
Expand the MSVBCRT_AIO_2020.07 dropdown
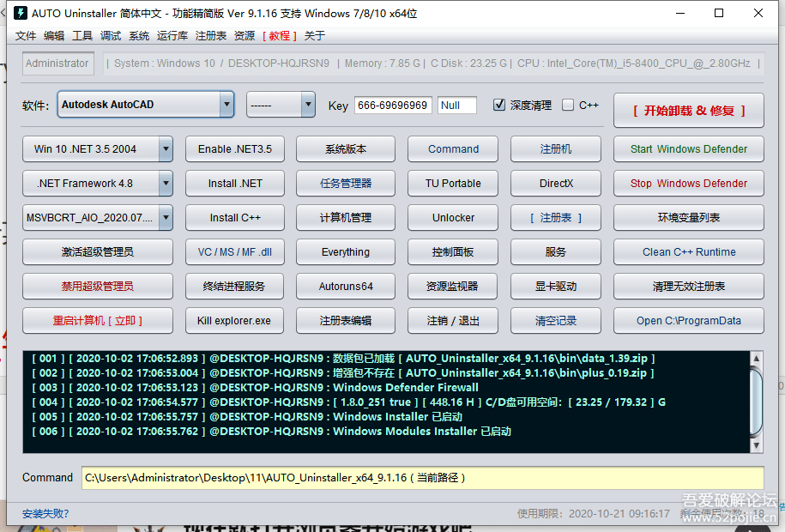[166, 217]
